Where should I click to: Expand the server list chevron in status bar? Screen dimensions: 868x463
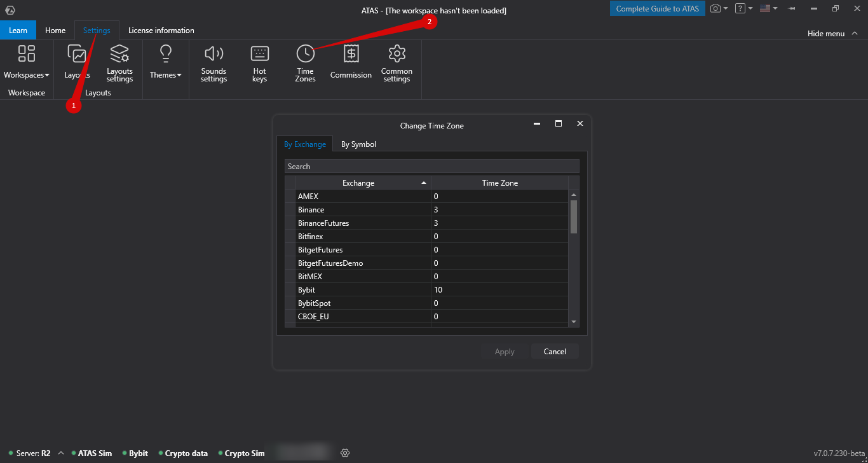click(x=61, y=453)
